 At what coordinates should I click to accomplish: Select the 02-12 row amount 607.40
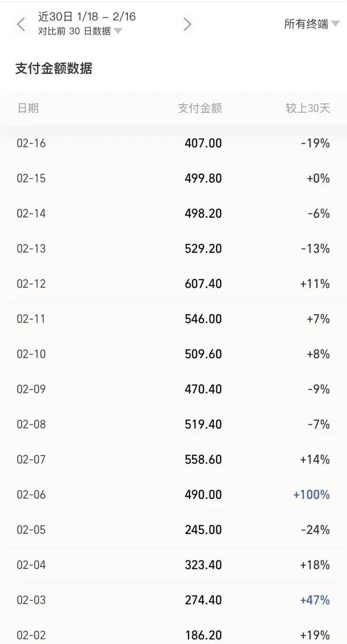(203, 284)
